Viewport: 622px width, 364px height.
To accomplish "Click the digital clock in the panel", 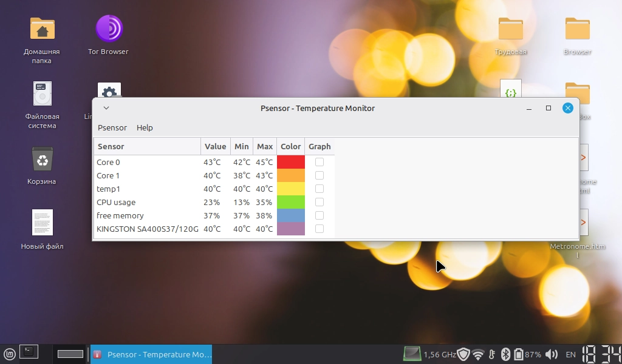I will coord(601,354).
